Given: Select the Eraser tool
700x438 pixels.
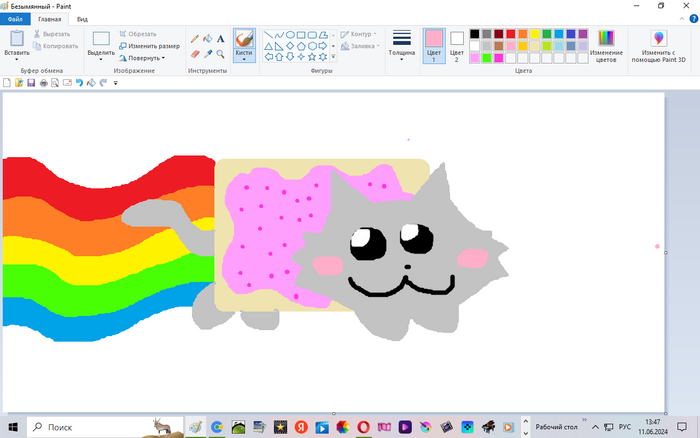Looking at the screenshot, I should click(195, 54).
